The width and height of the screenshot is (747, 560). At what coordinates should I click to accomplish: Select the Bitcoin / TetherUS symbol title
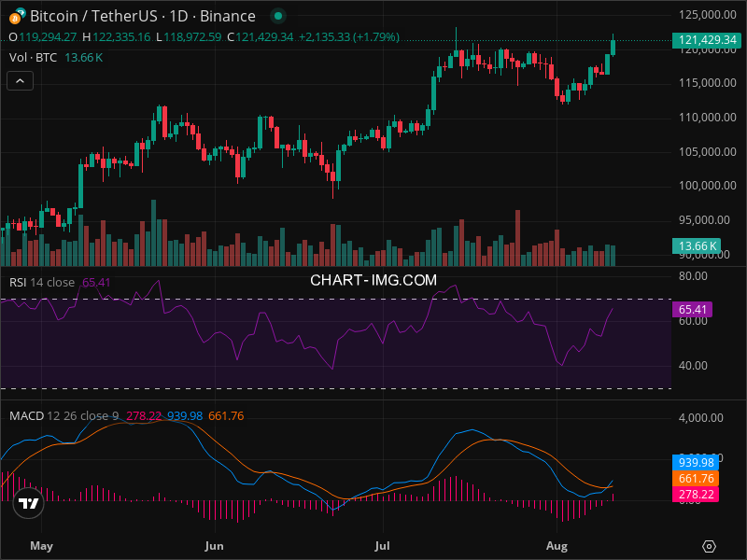click(x=143, y=16)
